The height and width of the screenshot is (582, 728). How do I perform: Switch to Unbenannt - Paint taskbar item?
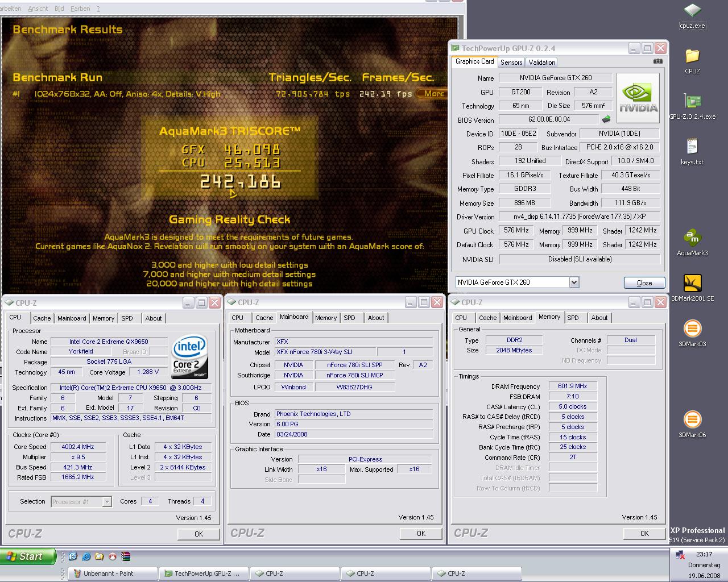[113, 573]
